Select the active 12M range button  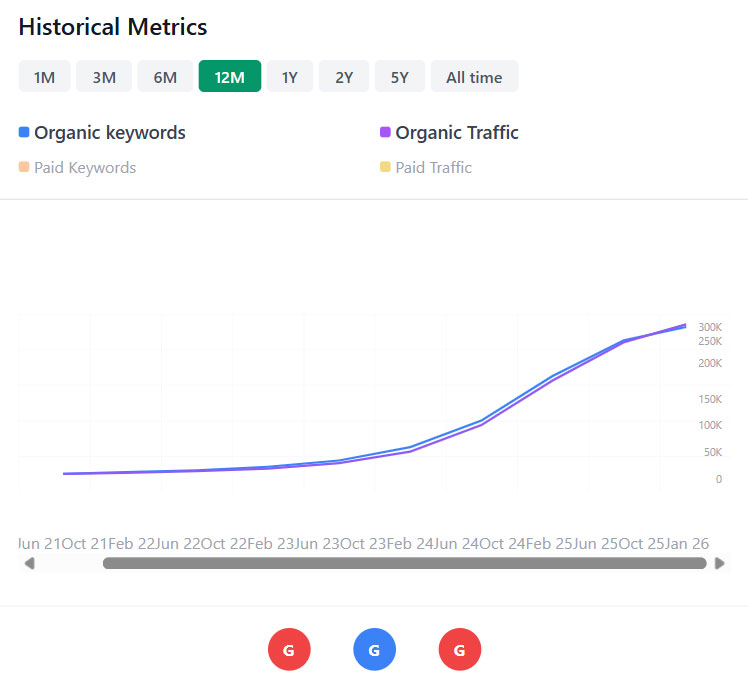point(230,77)
